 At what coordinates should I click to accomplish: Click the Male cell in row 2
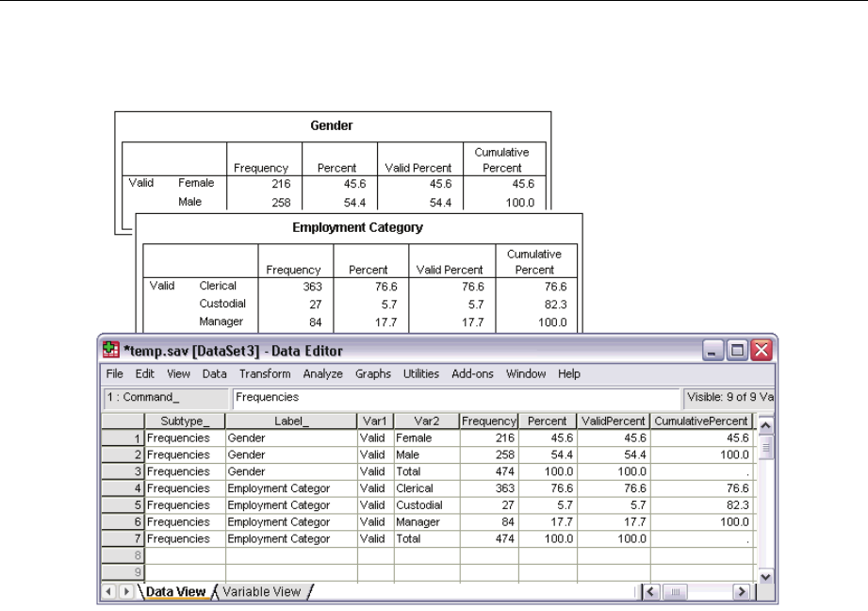pos(427,454)
